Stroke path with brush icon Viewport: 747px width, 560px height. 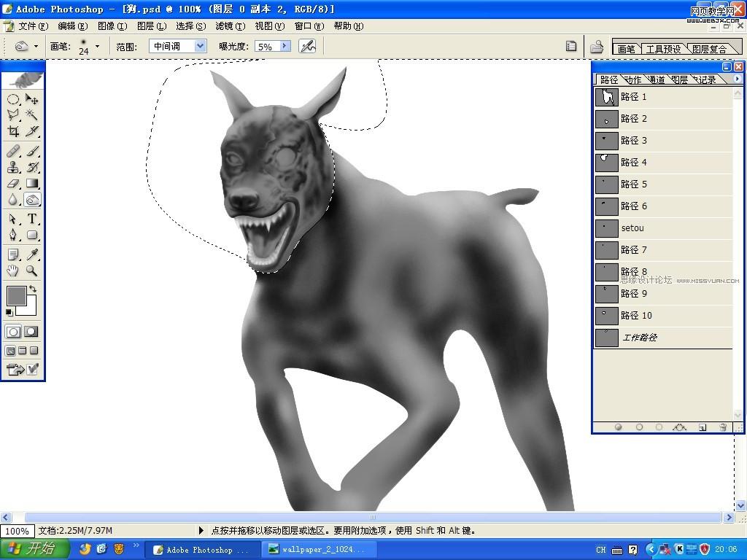pos(639,427)
